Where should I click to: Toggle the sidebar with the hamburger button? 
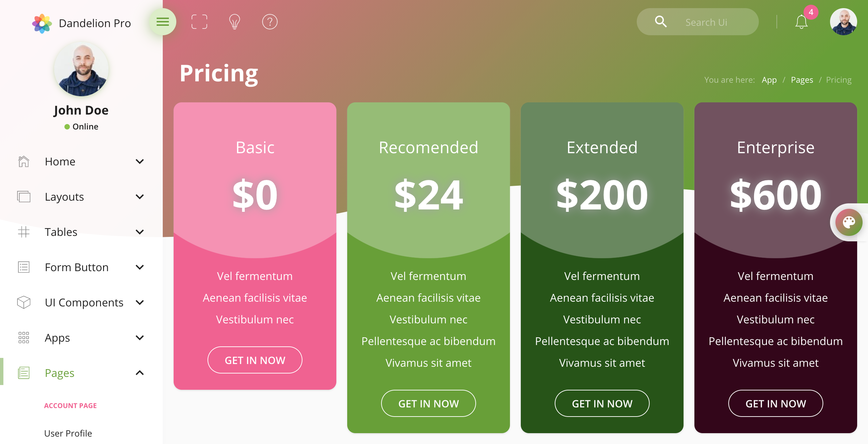pos(163,22)
